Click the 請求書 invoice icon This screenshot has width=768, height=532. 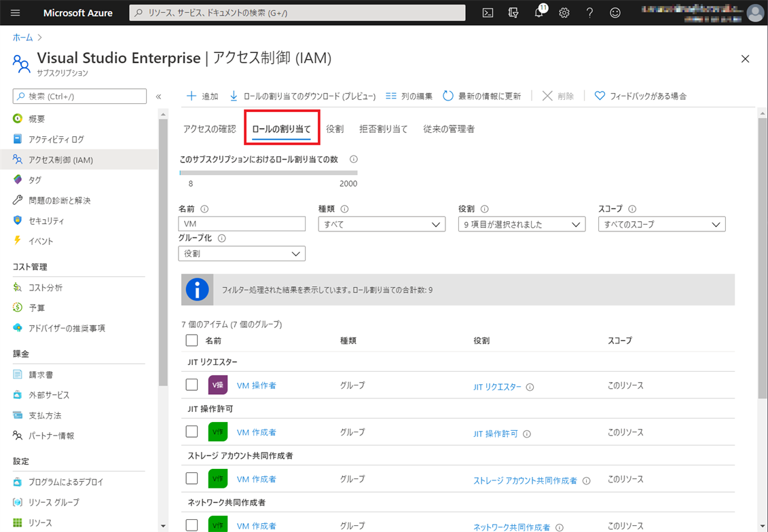point(18,375)
